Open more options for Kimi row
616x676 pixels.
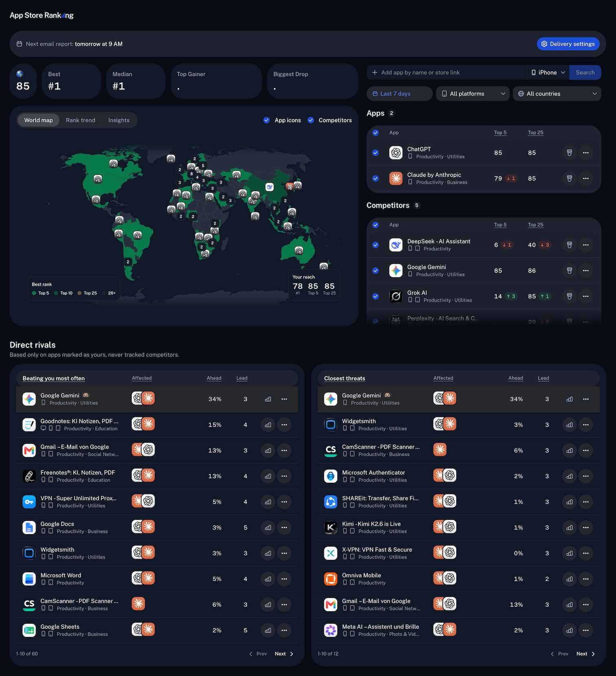tap(586, 528)
